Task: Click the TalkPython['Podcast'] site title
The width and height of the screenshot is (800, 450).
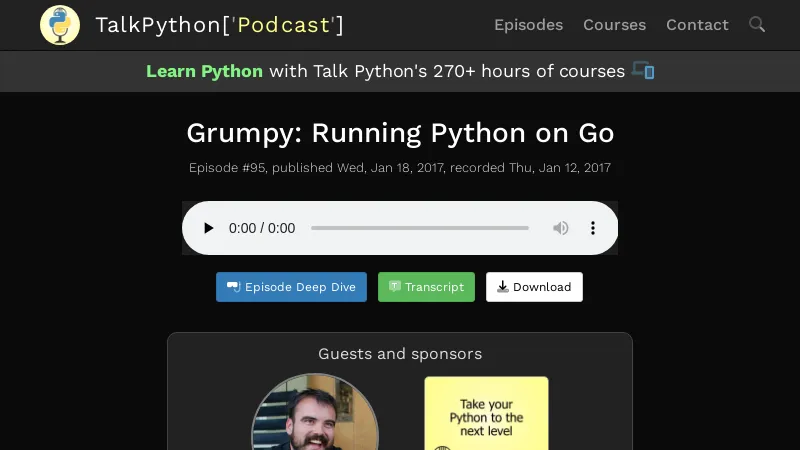Action: point(219,25)
